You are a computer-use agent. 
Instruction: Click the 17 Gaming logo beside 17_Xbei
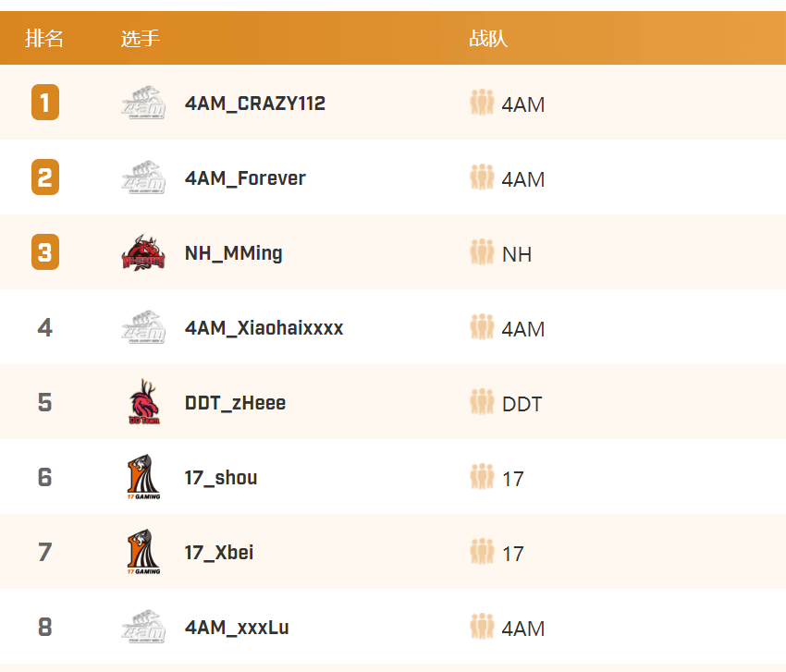tap(143, 551)
